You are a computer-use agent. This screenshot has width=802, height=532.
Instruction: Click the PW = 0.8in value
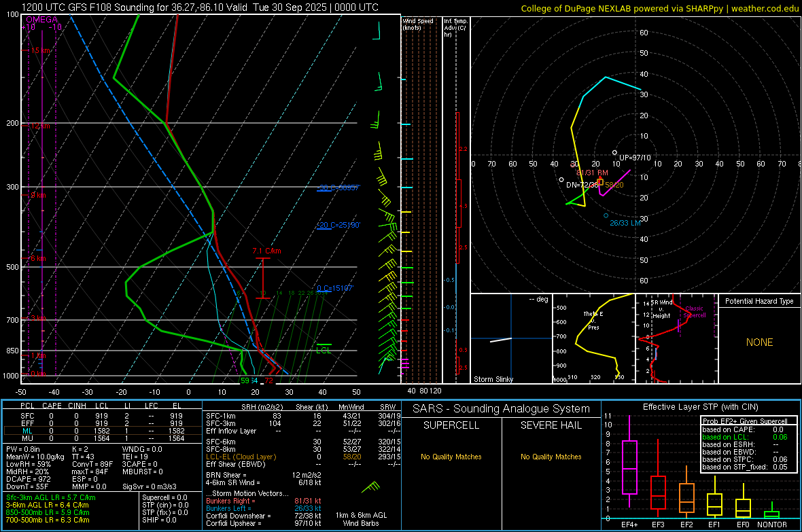[23, 449]
